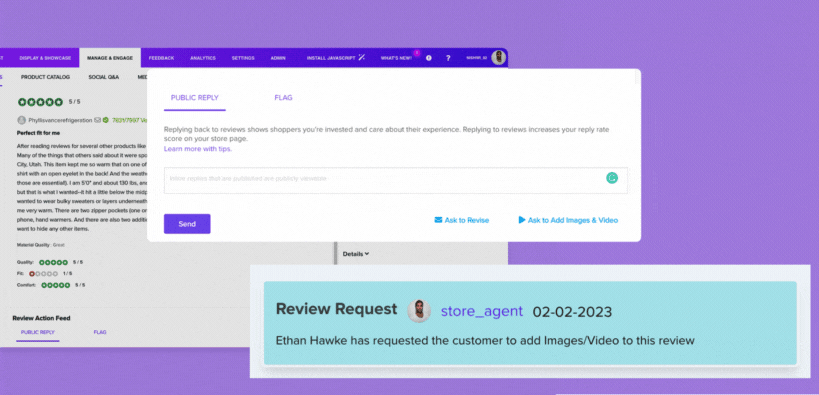Click the Install JavaScript wand icon

361,57
